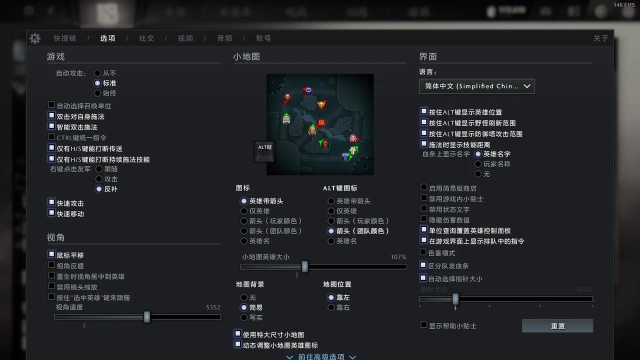Viewport: 640px width, 360px height.
Task: Select 英雄名 under 图标
Action: 244,241
